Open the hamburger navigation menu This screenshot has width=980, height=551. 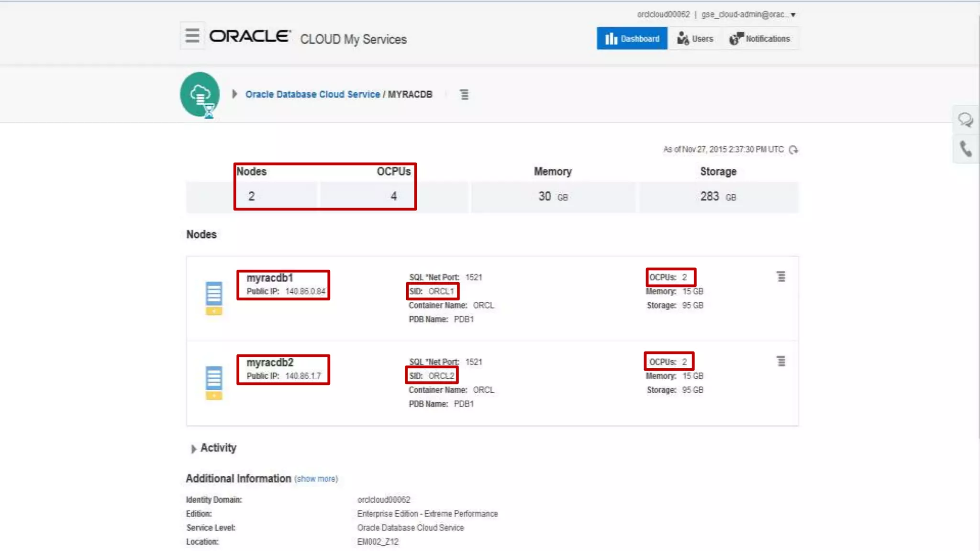tap(192, 35)
